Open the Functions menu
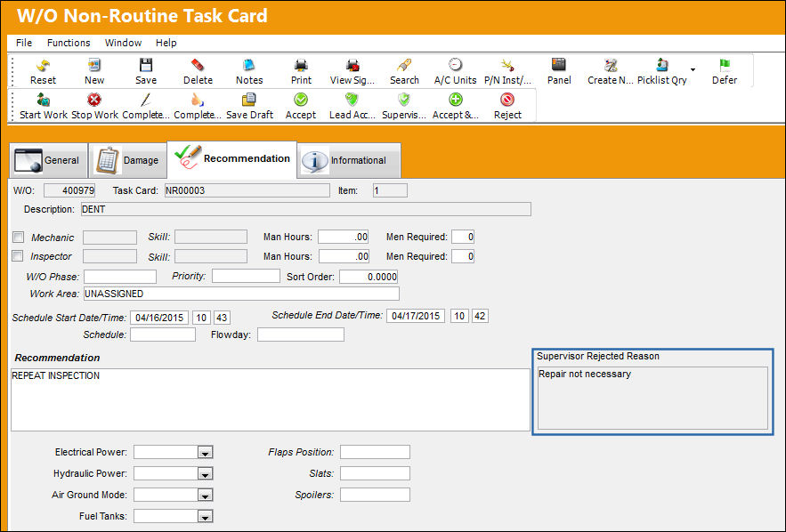Screen dimensions: 786x532 click(69, 43)
